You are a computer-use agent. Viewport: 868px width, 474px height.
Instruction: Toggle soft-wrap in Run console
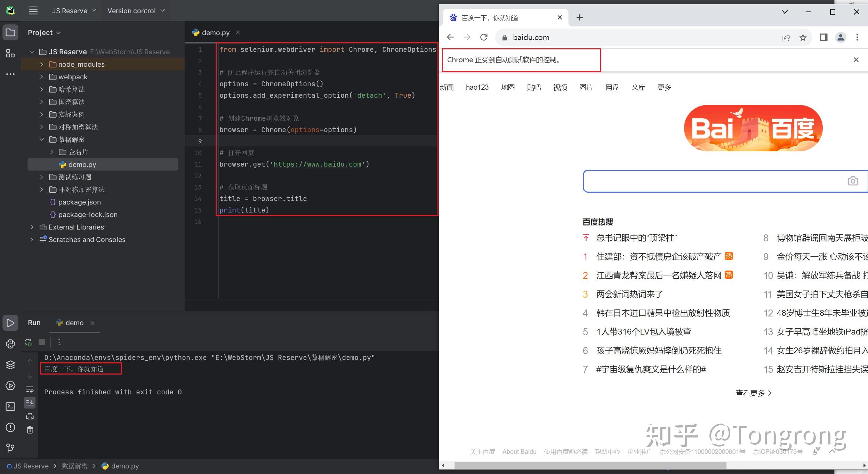(30, 389)
